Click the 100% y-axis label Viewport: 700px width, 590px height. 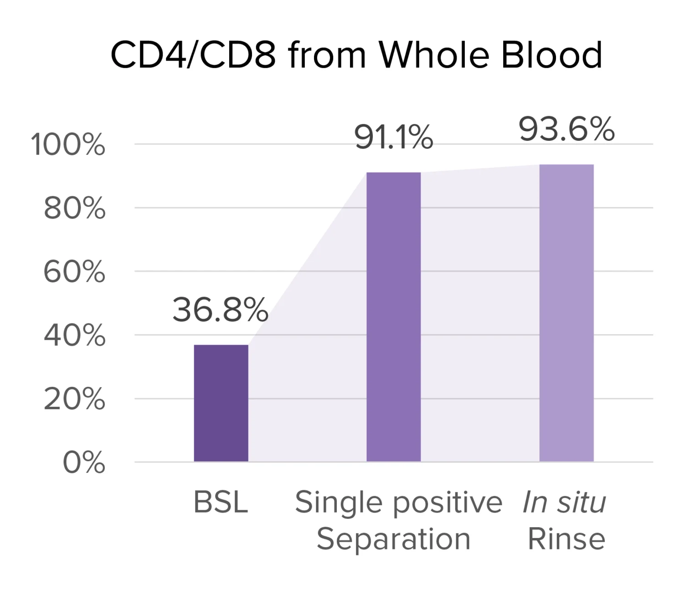tap(68, 145)
